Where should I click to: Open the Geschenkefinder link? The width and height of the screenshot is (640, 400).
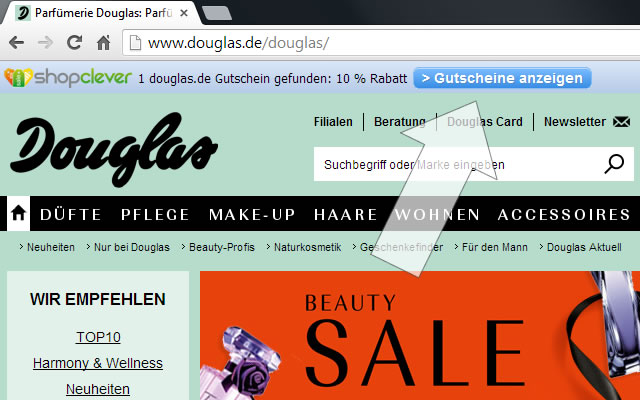(x=401, y=247)
